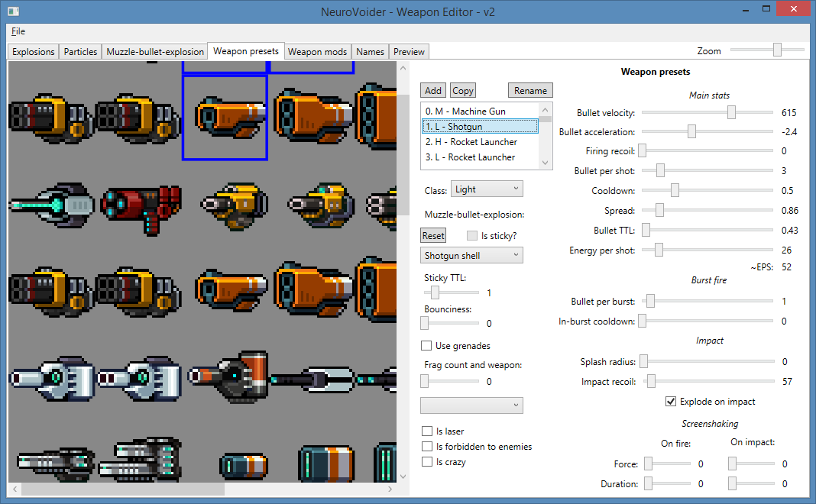Click the Splash radius slider
This screenshot has width=816, height=504.
pyautogui.click(x=708, y=361)
